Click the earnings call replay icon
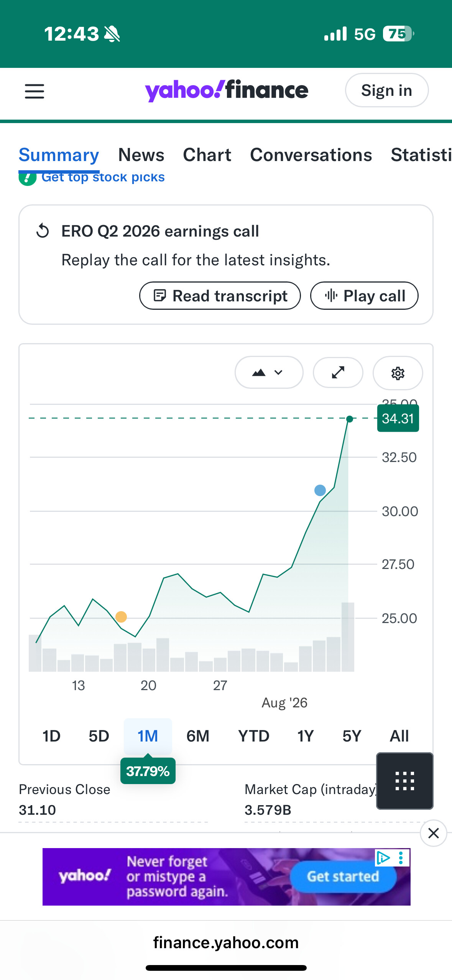The width and height of the screenshot is (452, 980). pyautogui.click(x=43, y=231)
